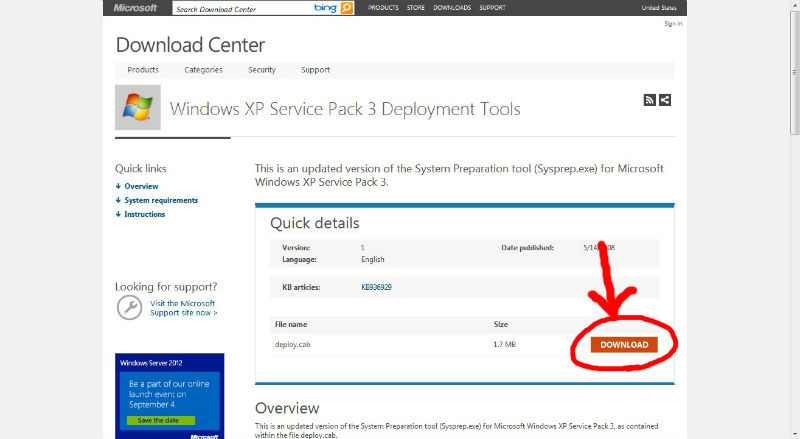Click the vertical scrollbar thumb
800x439 pixels.
(795, 71)
